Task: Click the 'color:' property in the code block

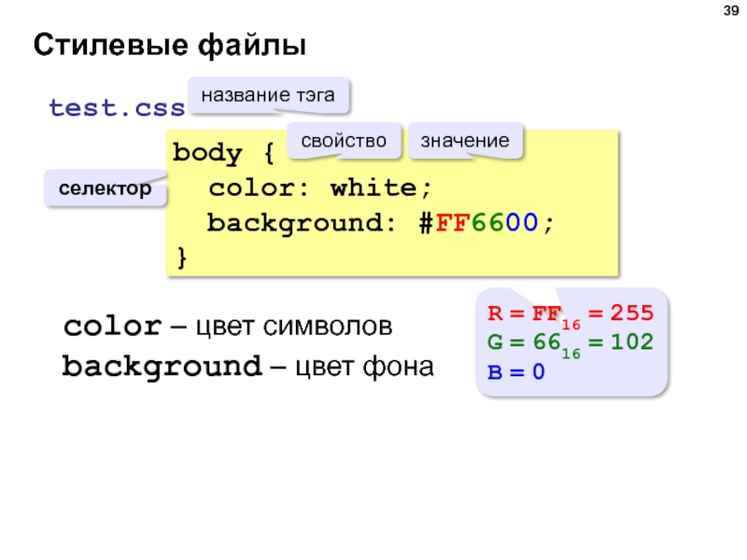Action: point(259,188)
